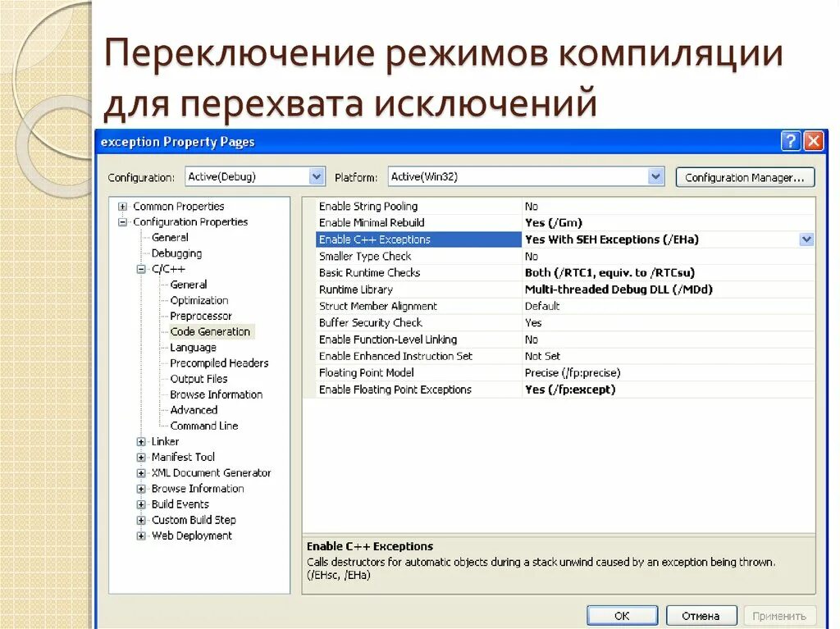
Task: Click the Отмена cancel button
Action: click(x=701, y=616)
